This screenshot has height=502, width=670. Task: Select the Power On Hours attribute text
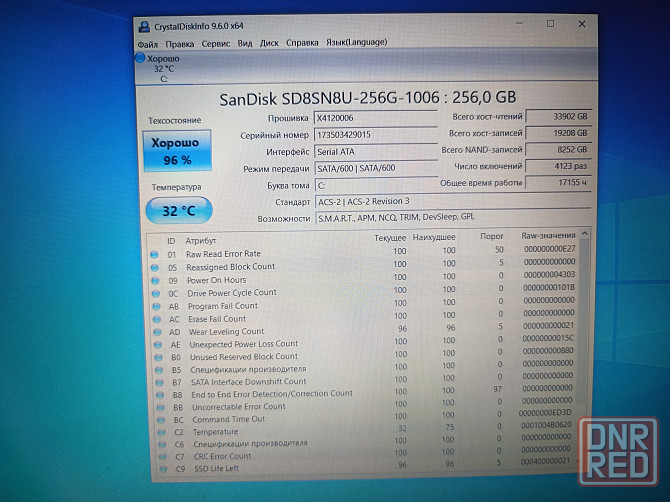pos(217,280)
